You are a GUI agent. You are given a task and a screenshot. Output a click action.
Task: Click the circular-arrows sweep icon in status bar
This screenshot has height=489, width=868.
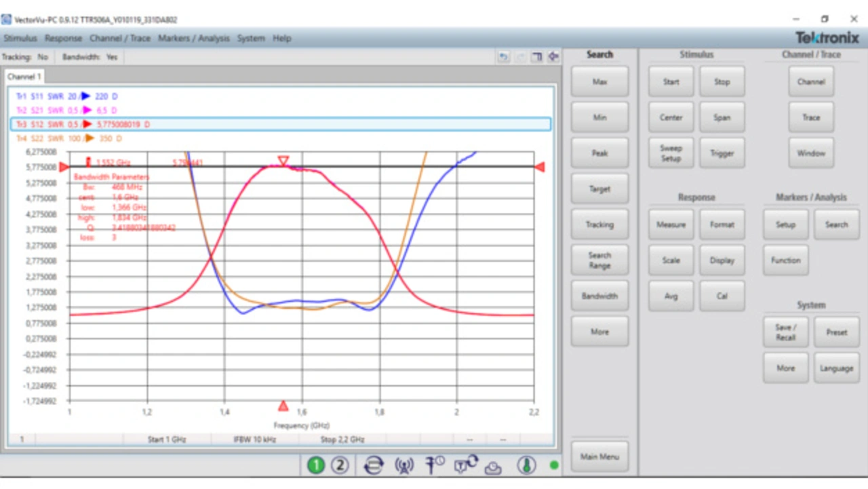click(373, 465)
